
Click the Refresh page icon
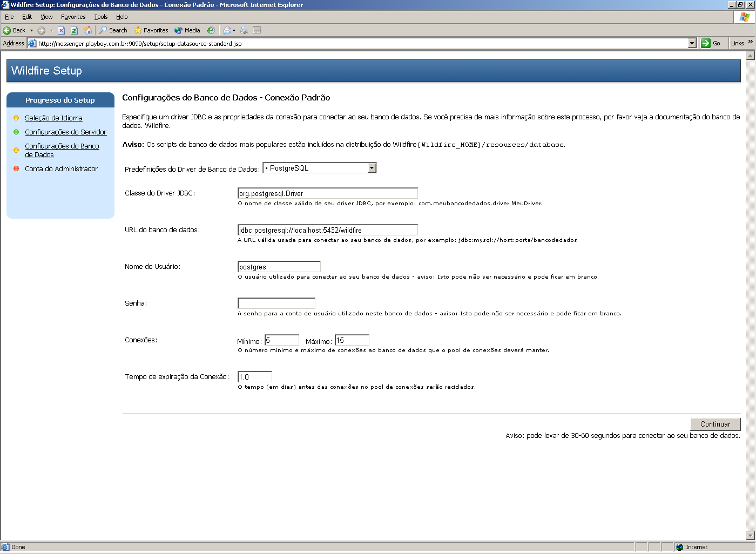coord(74,30)
